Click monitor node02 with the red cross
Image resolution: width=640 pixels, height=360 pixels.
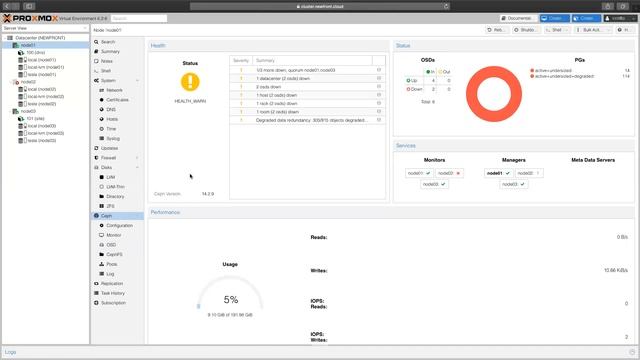pyautogui.click(x=449, y=173)
